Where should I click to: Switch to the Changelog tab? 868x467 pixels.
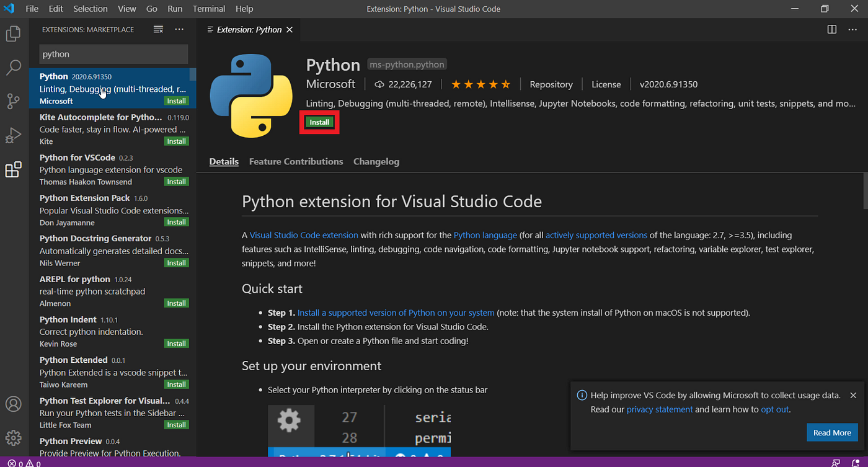[376, 161]
